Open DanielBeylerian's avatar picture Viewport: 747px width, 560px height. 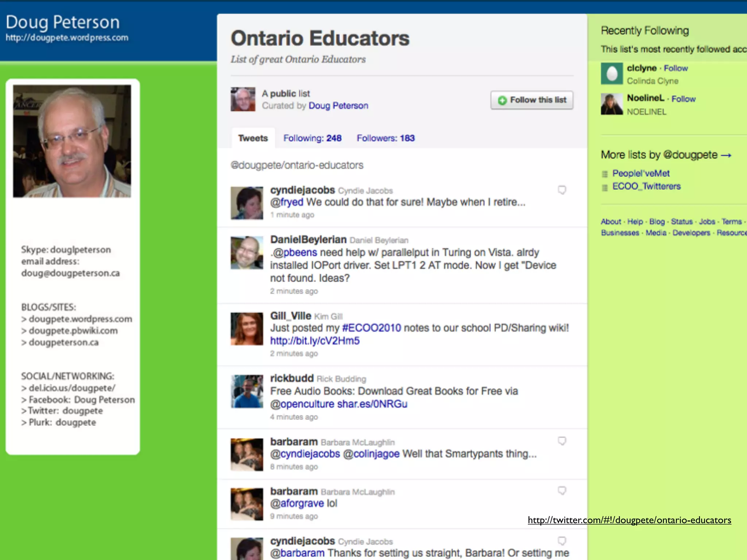click(247, 253)
